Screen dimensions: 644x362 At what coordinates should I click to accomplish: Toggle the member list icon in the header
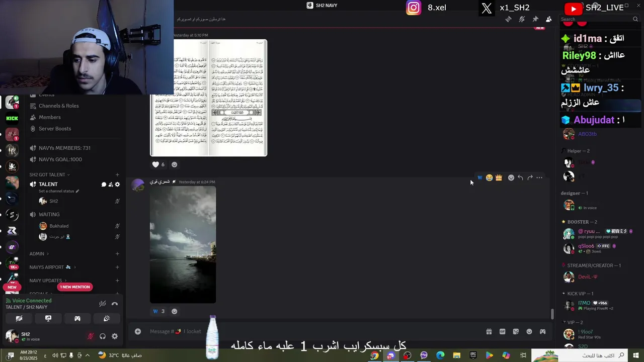[x=549, y=19]
